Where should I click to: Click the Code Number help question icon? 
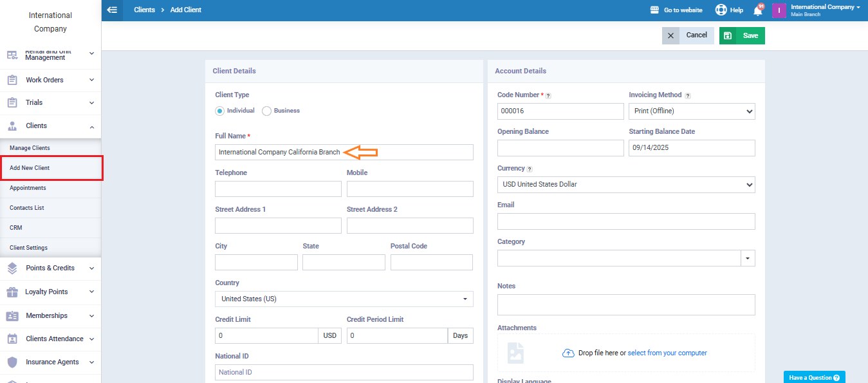coord(548,95)
